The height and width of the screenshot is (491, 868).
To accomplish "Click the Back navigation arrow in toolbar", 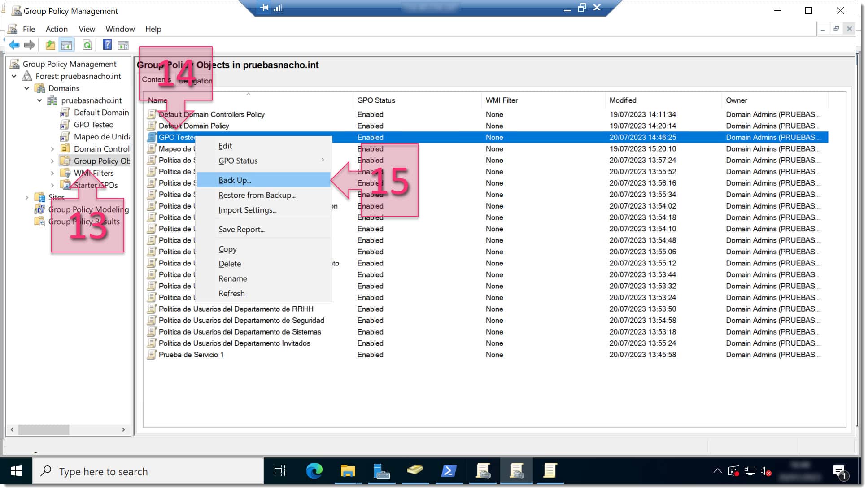I will [x=14, y=45].
